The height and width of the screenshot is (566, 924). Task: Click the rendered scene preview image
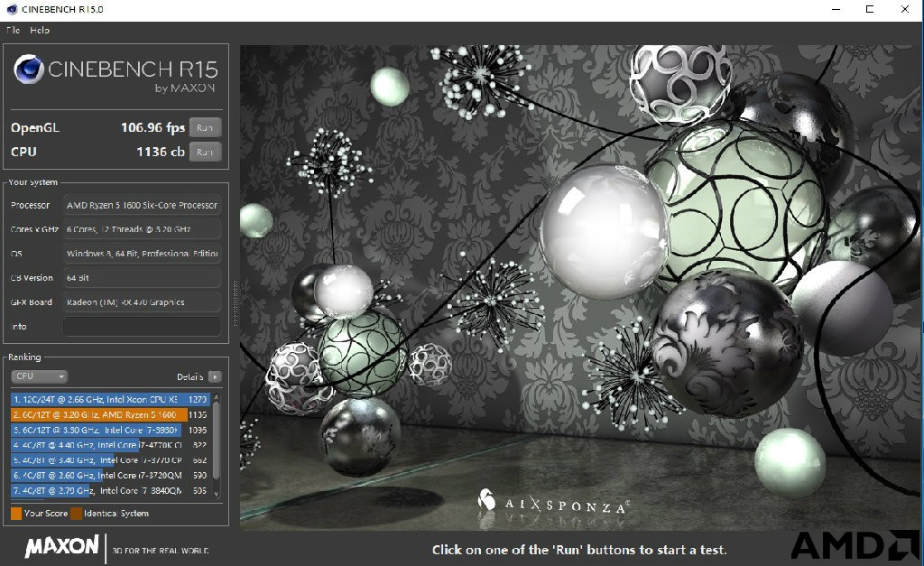[579, 288]
